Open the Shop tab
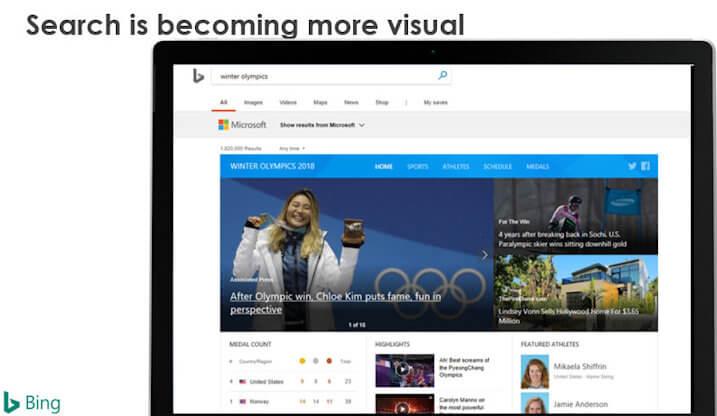The image size is (717, 416). click(382, 102)
